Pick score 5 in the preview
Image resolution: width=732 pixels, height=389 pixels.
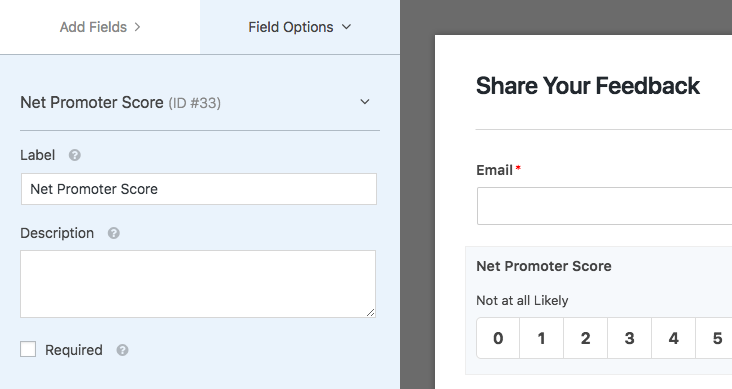[x=714, y=338]
